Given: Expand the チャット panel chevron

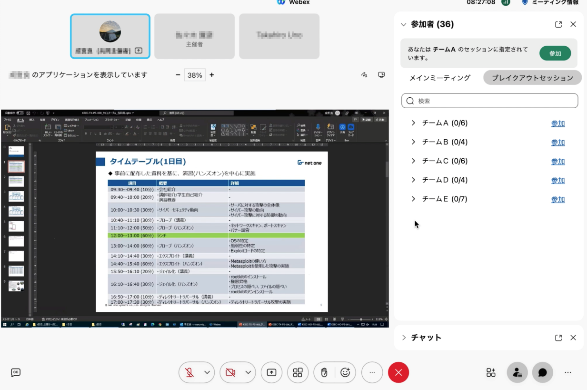Looking at the screenshot, I should tap(404, 338).
